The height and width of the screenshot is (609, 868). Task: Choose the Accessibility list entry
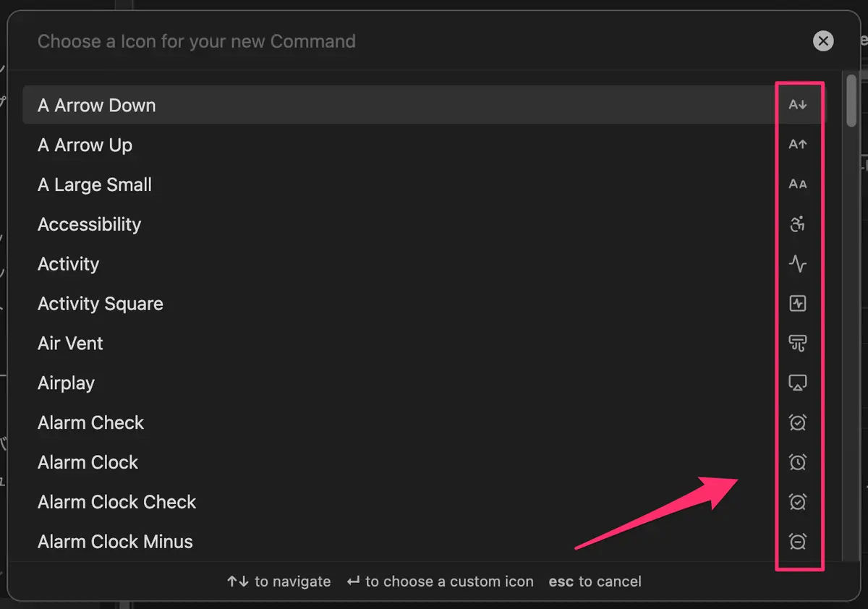pos(424,224)
